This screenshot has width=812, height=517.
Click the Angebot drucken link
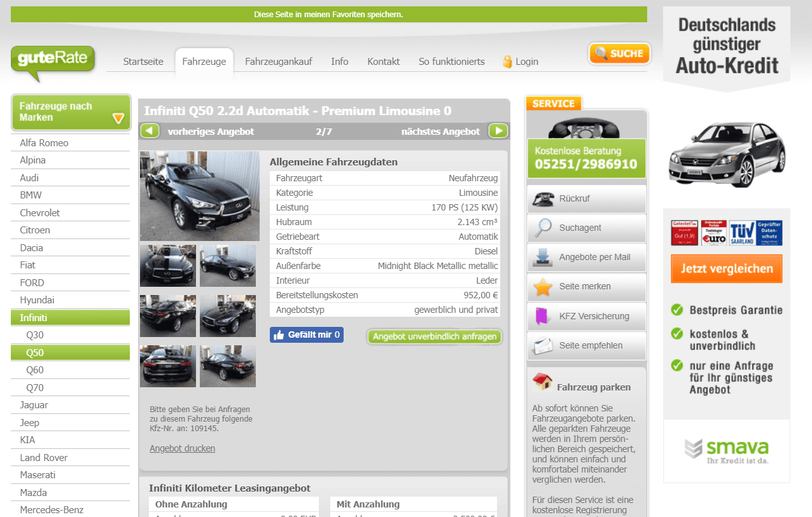(183, 448)
